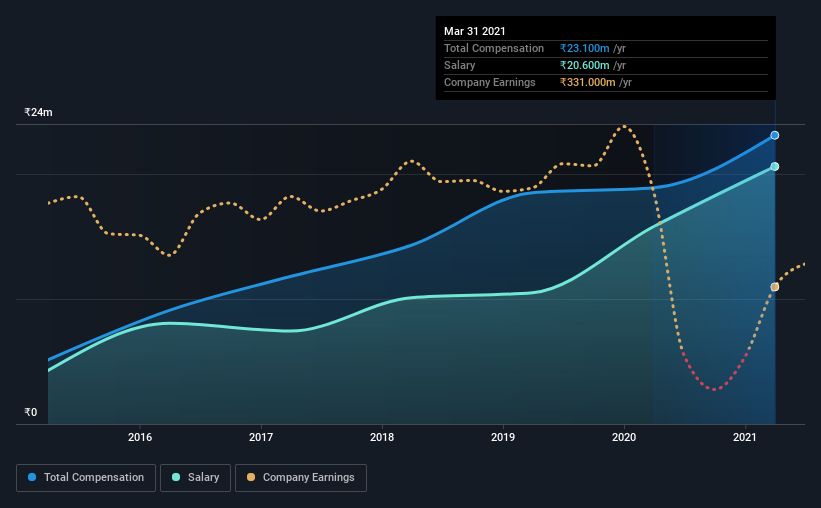
Task: Click the orange Company Earnings legend dot
Action: pyautogui.click(x=251, y=477)
